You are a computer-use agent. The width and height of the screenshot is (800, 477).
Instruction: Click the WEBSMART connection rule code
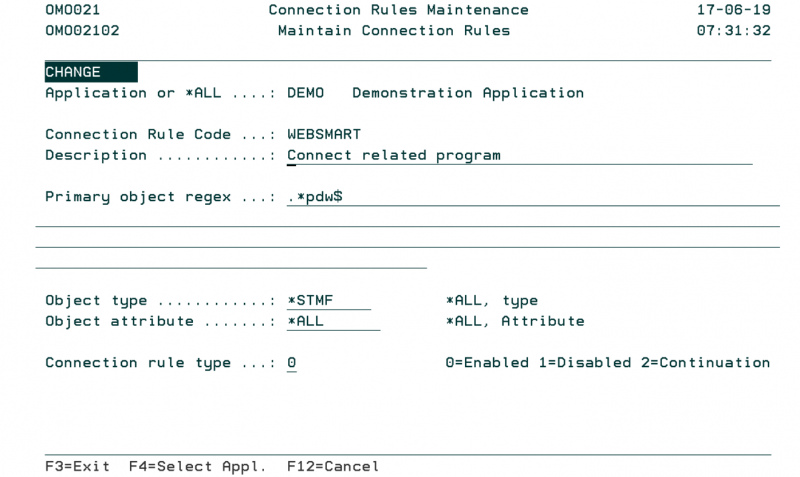(323, 135)
